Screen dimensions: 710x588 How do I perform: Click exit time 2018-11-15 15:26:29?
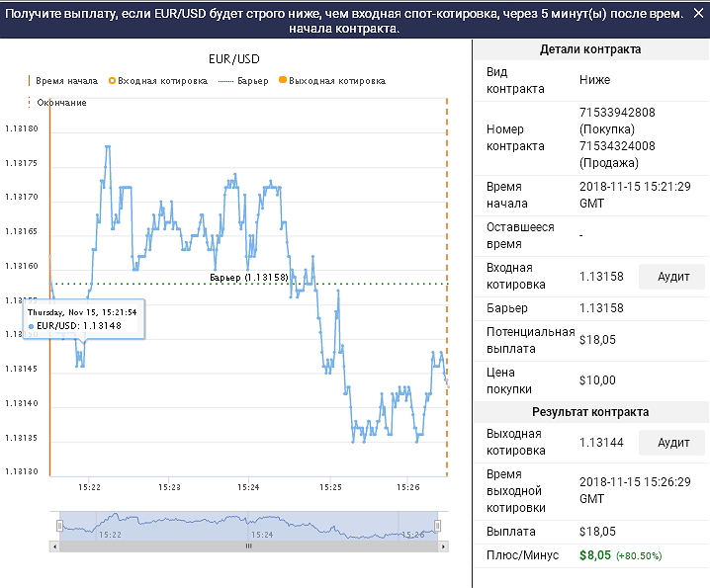(635, 490)
